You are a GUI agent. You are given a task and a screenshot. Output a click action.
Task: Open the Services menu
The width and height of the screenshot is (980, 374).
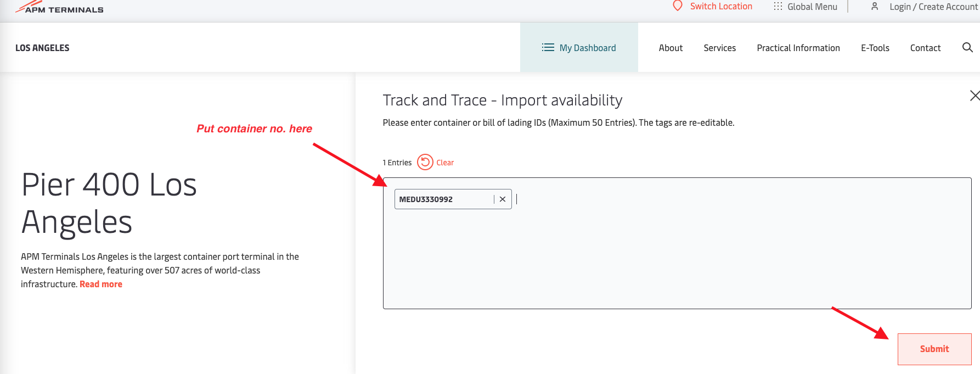[x=719, y=48]
